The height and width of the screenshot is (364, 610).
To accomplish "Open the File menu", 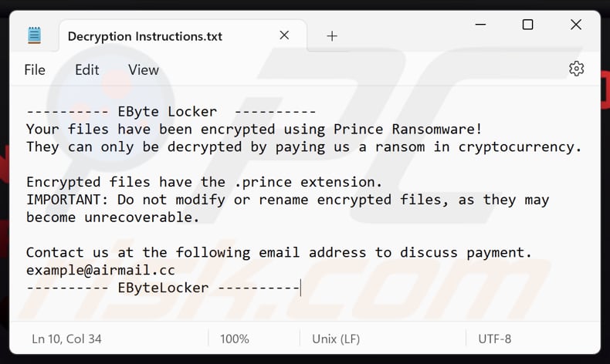I will coord(35,69).
